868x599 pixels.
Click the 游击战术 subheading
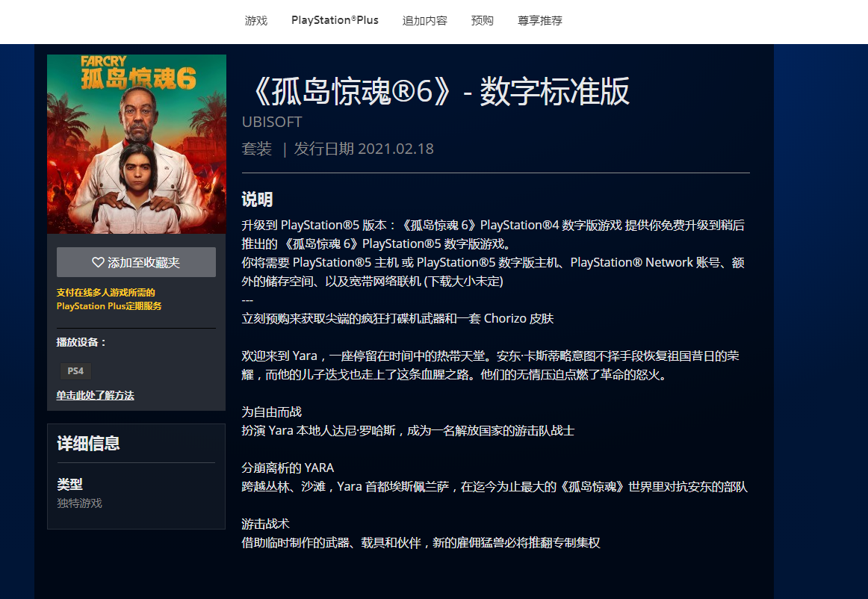coord(266,524)
